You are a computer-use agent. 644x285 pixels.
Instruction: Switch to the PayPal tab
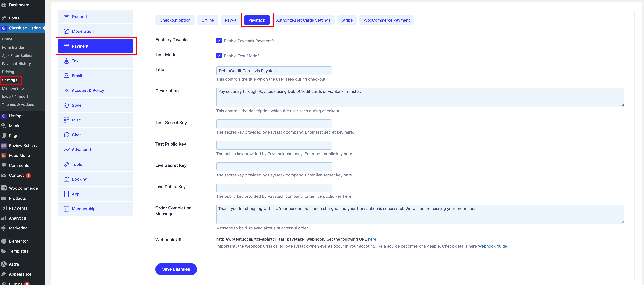click(231, 20)
